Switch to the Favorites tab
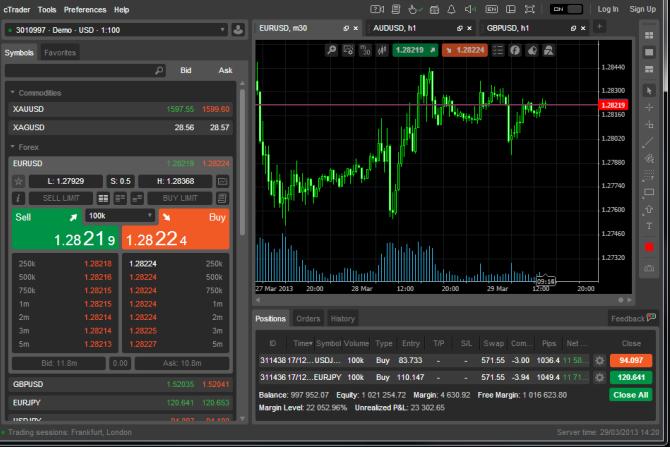 [60, 53]
